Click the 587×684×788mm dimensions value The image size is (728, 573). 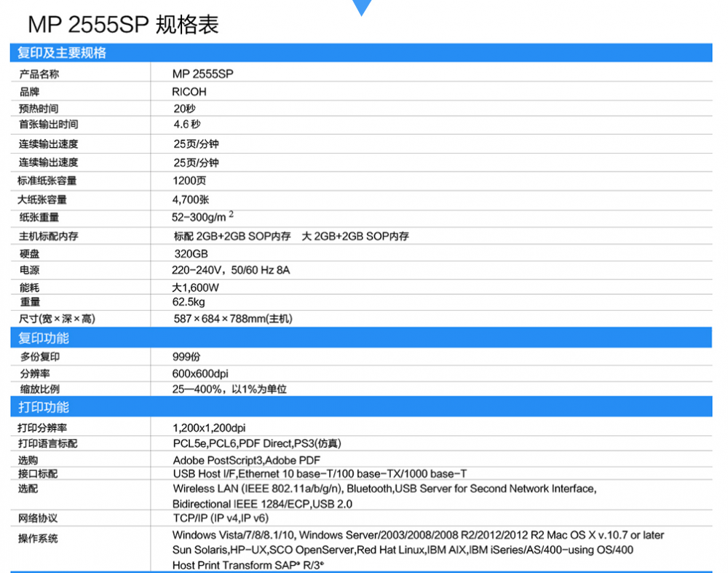coord(232,319)
